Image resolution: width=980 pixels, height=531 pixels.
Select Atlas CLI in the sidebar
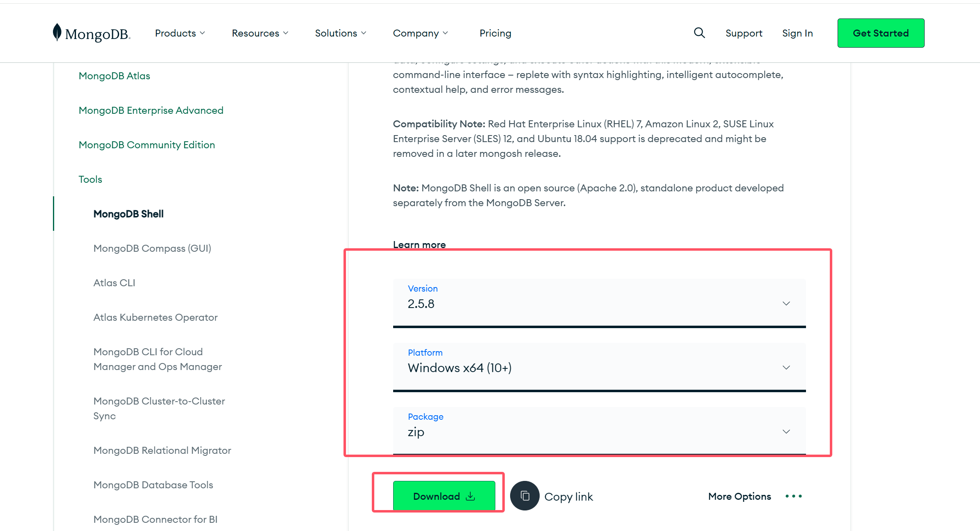click(x=114, y=283)
